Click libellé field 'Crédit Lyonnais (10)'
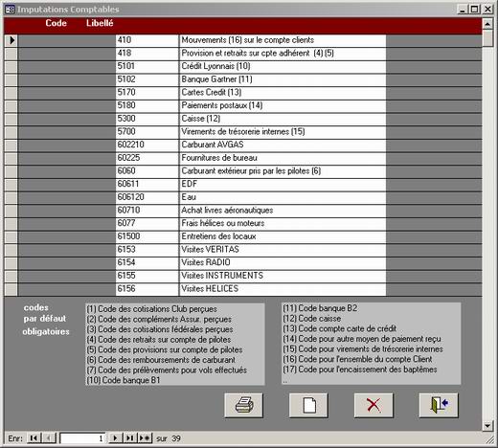This screenshot has height=448, width=498. 283,66
